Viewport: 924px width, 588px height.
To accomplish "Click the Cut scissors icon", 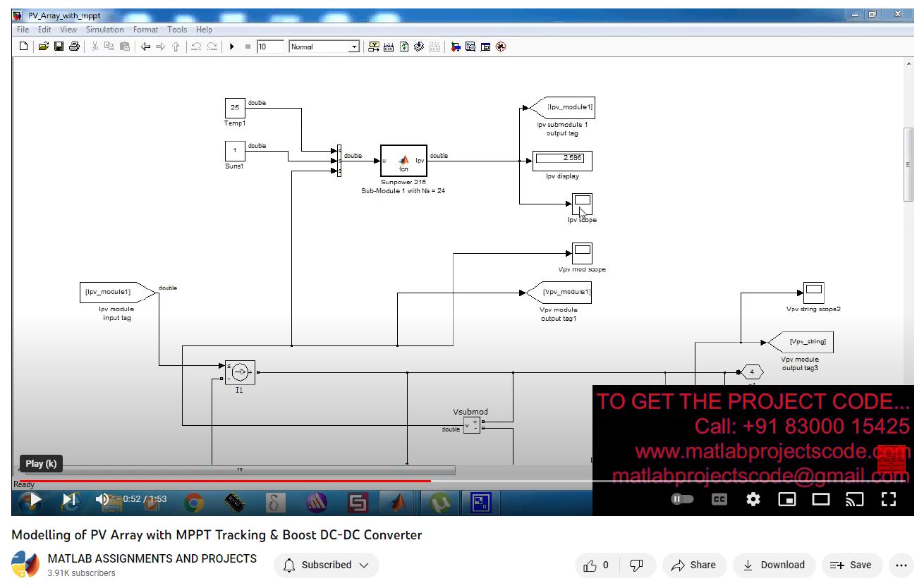I will (95, 47).
